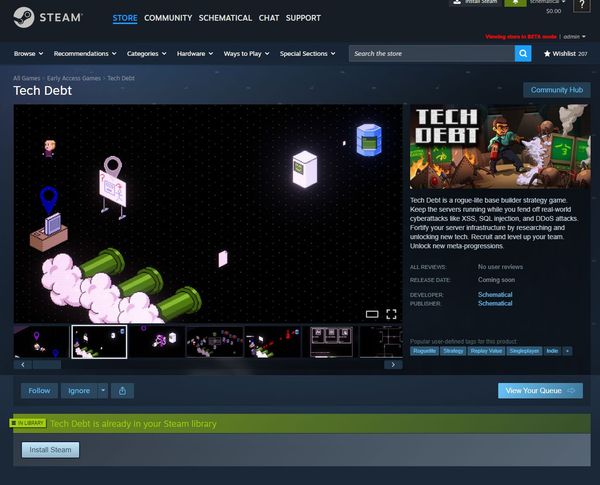The height and width of the screenshot is (485, 600).
Task: Expand the Browse dropdown menu
Action: tap(28, 54)
